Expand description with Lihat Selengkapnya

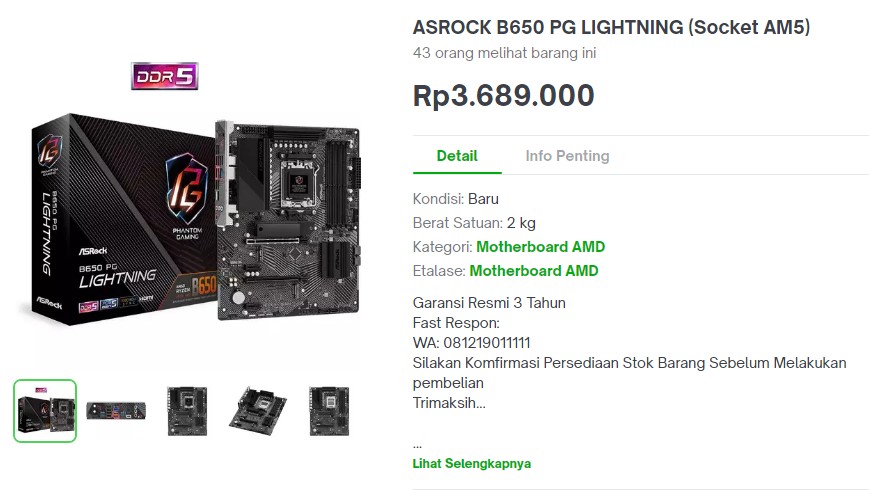(x=471, y=464)
